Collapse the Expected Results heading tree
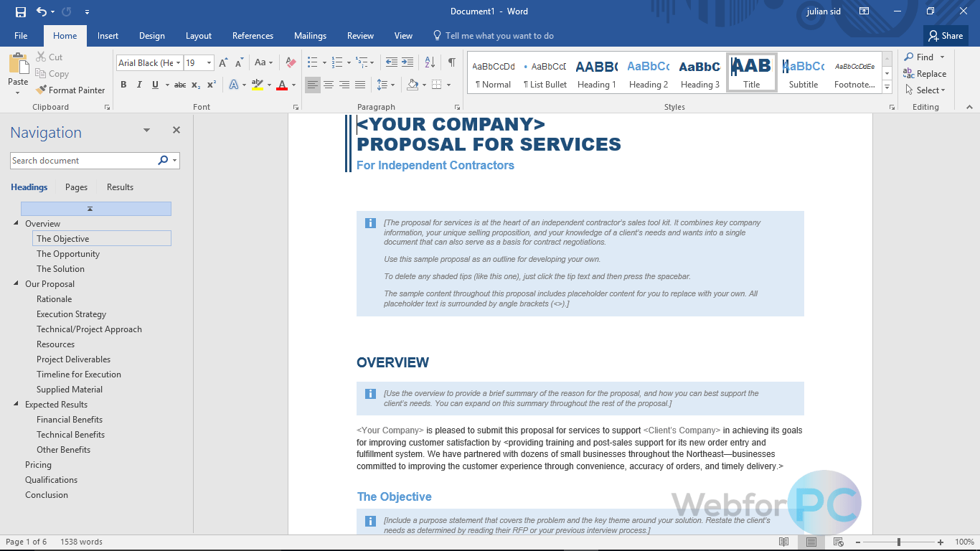 16,404
